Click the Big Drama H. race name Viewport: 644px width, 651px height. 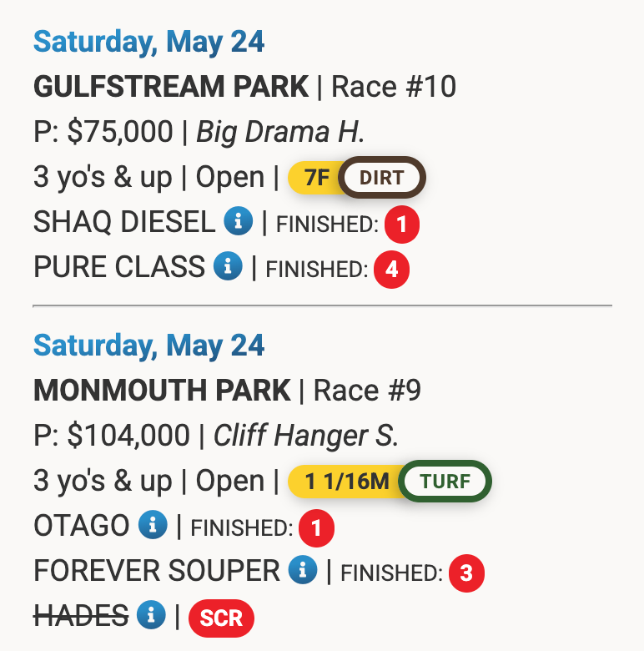(280, 132)
